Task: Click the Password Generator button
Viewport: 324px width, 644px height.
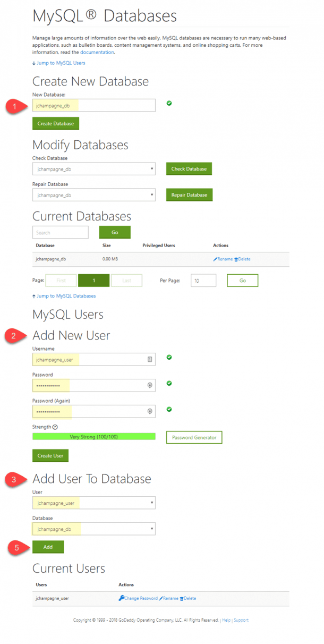Action: click(194, 437)
